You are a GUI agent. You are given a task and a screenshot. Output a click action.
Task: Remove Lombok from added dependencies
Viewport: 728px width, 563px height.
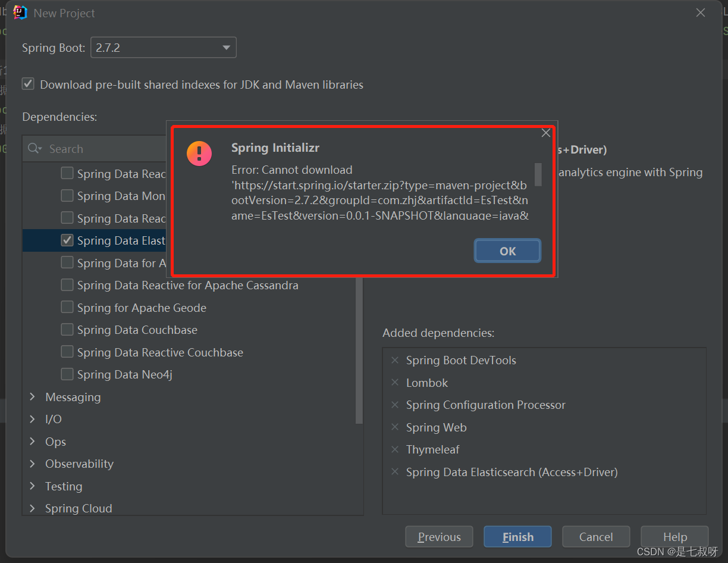coord(395,383)
